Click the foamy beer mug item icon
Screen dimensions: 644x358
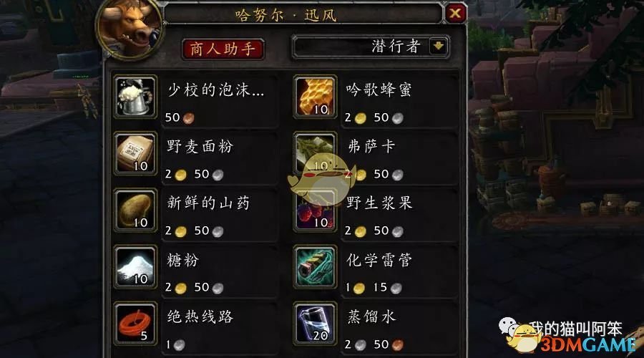(135, 97)
